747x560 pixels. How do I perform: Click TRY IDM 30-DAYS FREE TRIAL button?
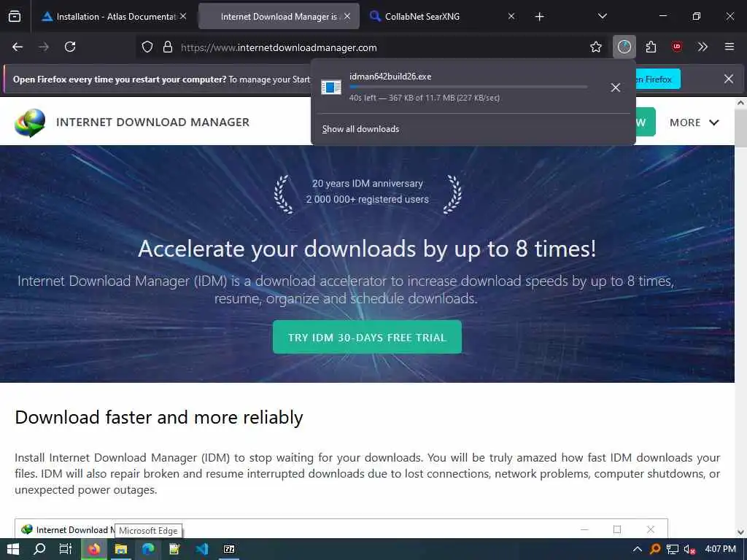point(367,337)
